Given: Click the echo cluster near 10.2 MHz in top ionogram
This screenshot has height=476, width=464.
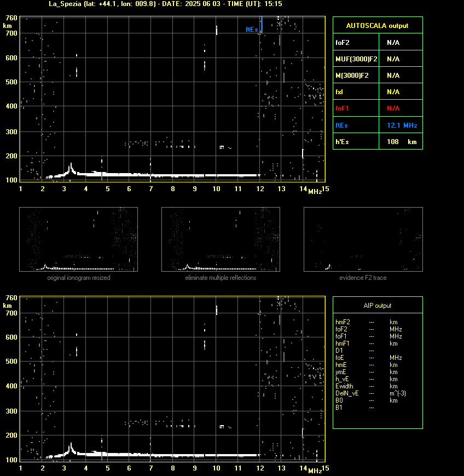Looking at the screenshot, I should pyautogui.click(x=222, y=147).
